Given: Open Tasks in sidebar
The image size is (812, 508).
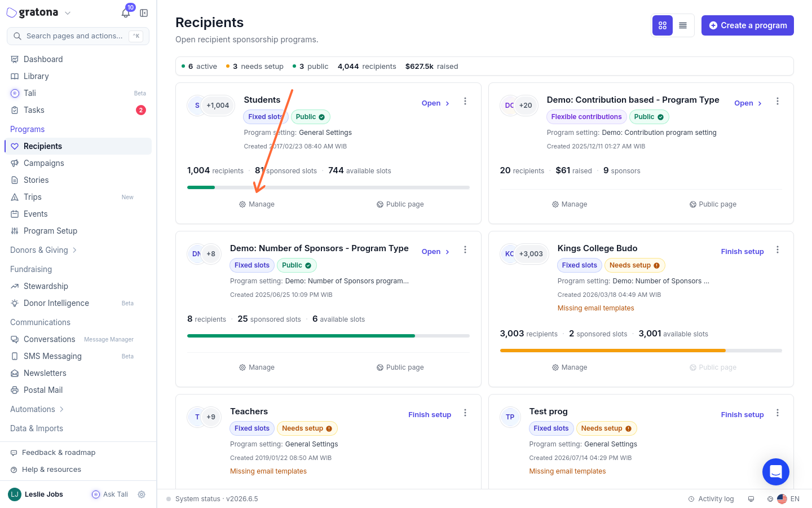Looking at the screenshot, I should click(78, 110).
